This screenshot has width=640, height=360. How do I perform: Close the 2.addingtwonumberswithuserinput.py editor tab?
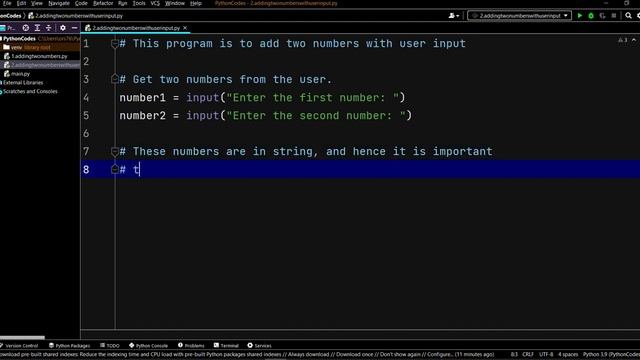point(185,28)
